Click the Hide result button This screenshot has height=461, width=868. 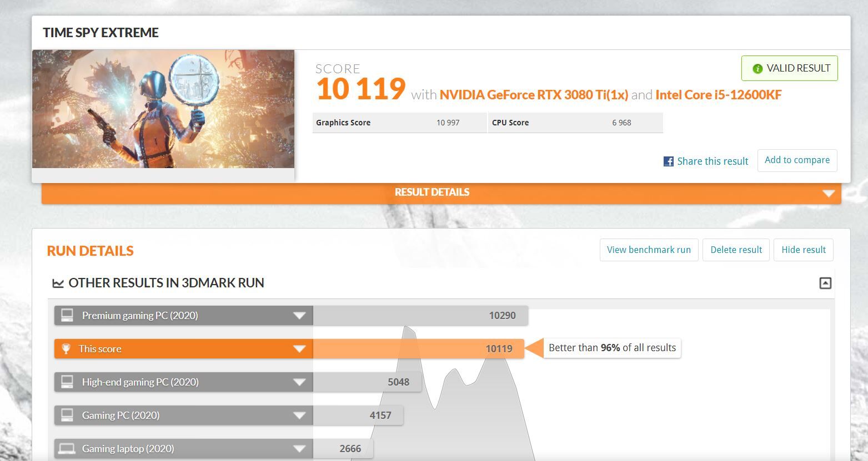pyautogui.click(x=804, y=250)
